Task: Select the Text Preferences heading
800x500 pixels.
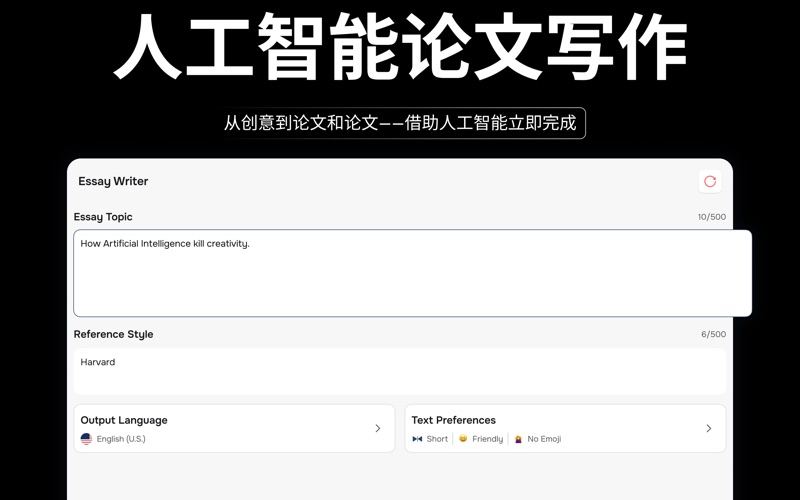Action: [x=454, y=420]
